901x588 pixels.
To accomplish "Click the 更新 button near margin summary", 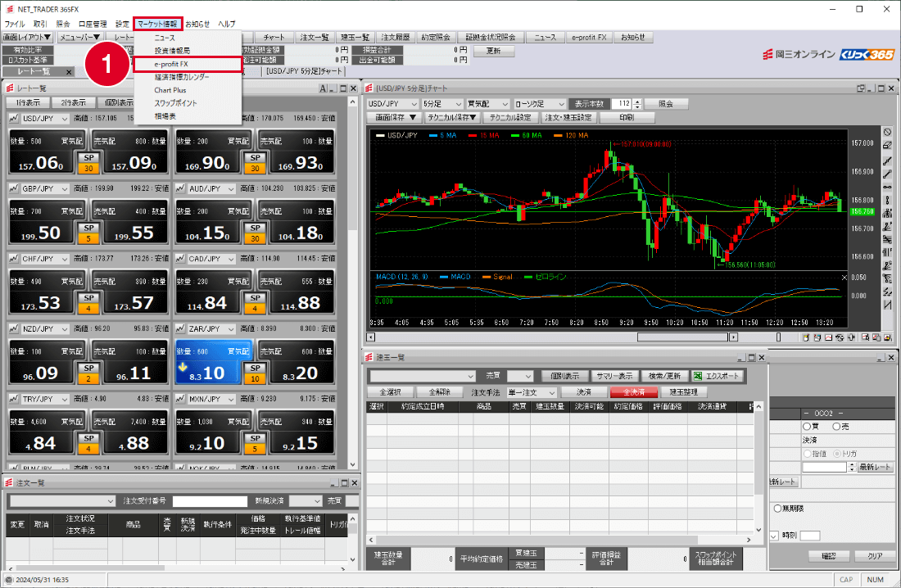I will click(494, 51).
